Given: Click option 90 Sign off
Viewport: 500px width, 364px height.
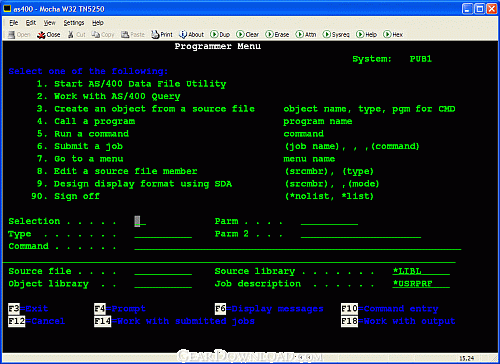Looking at the screenshot, I should coord(65,196).
